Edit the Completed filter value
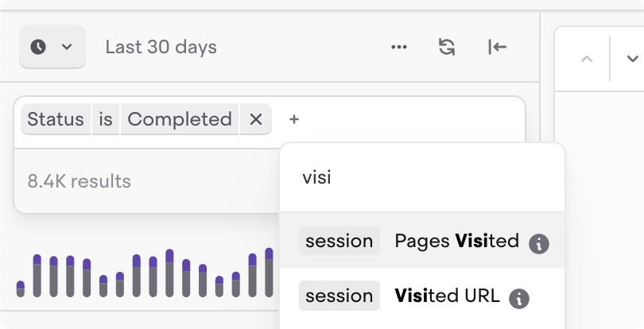Image resolution: width=644 pixels, height=329 pixels. (x=180, y=119)
